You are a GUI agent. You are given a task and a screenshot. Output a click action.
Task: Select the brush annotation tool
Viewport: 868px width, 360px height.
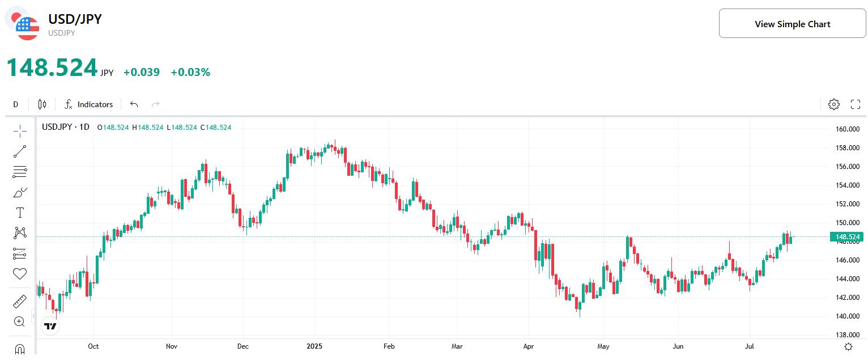point(19,192)
